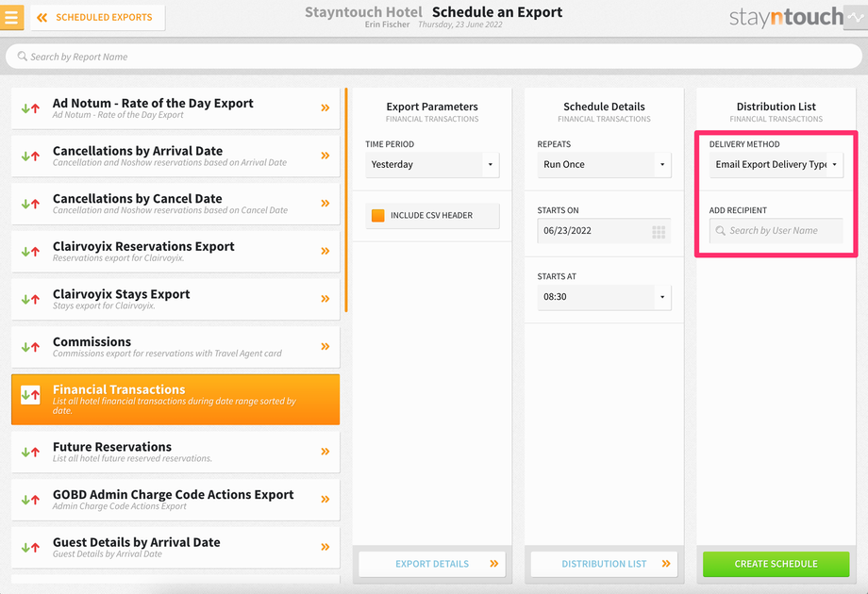Click the Export Details button
Screen dimensions: 868x594
point(432,564)
